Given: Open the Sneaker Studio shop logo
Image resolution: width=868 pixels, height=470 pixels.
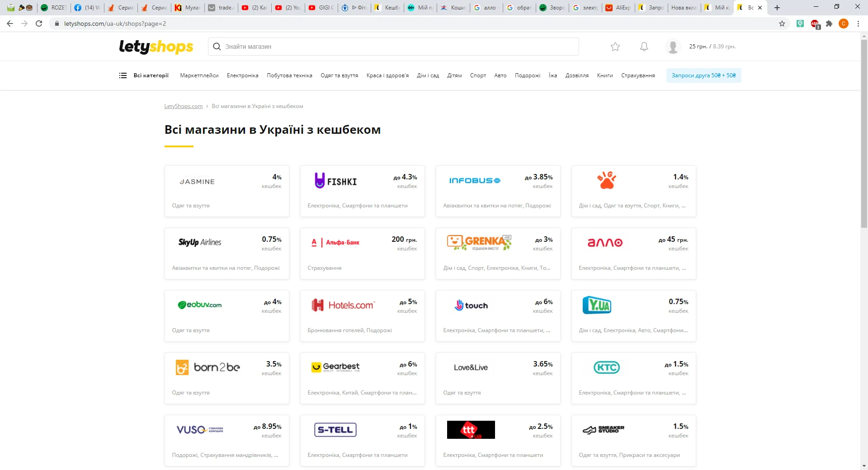Looking at the screenshot, I should point(604,429).
